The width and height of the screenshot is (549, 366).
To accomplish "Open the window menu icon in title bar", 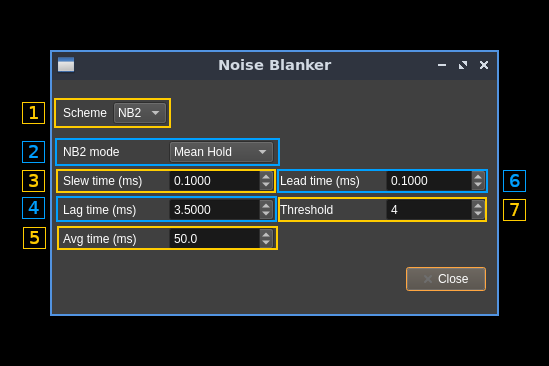I will click(x=66, y=65).
